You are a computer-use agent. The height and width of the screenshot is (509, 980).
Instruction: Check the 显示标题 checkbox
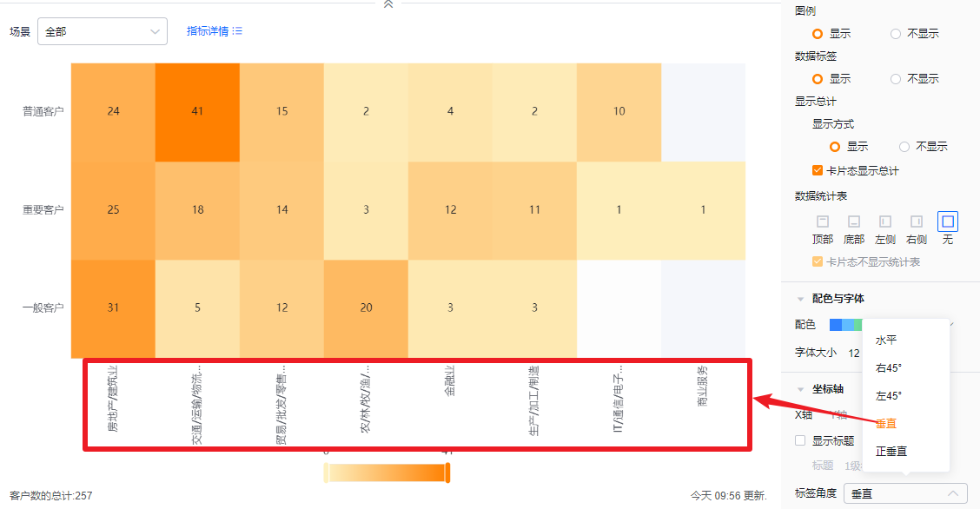(x=800, y=440)
